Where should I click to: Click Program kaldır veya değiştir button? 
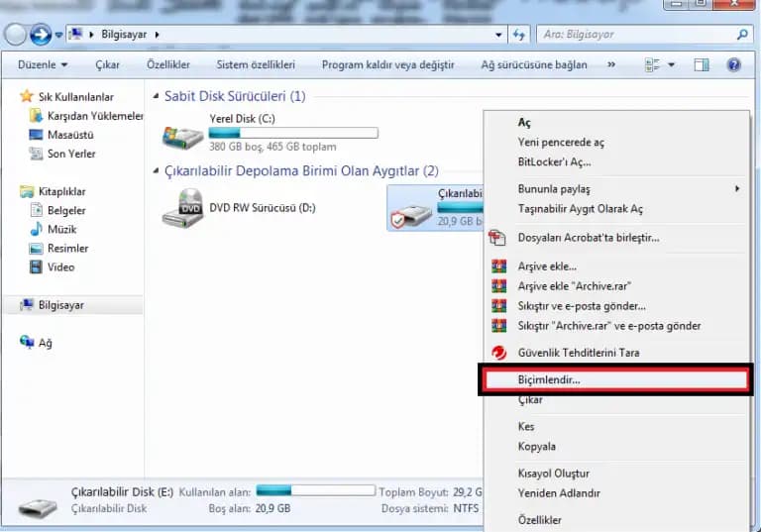coord(387,64)
